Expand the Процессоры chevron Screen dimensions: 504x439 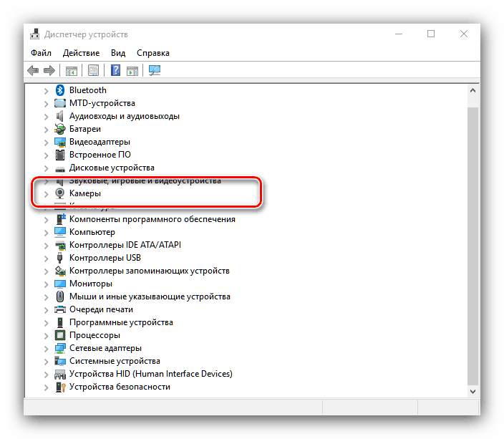click(x=46, y=336)
